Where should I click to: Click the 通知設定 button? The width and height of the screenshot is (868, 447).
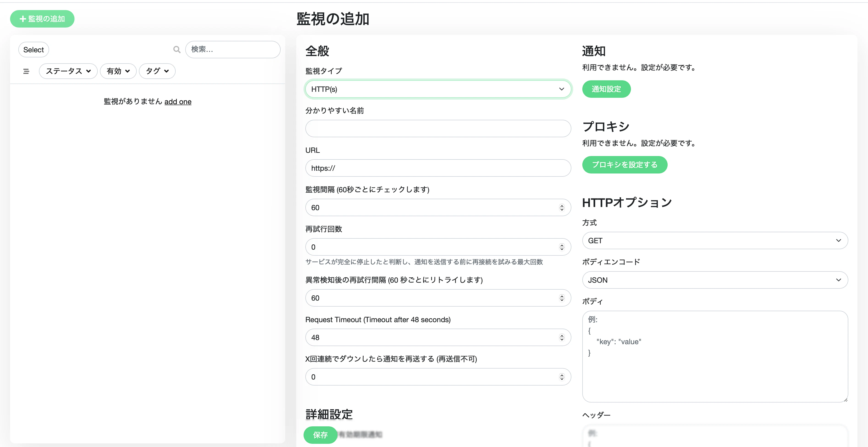coord(606,89)
